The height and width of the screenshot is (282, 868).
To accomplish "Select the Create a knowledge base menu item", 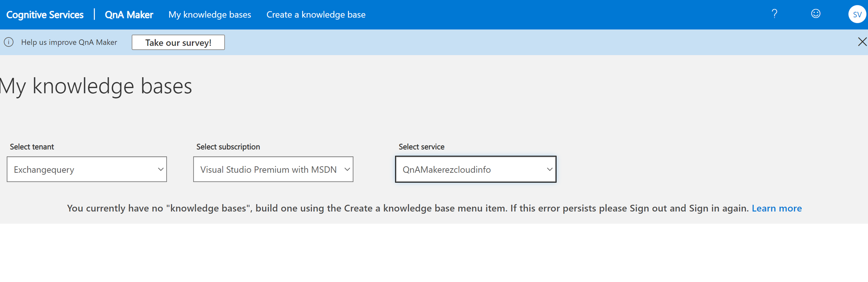I will coord(316,15).
